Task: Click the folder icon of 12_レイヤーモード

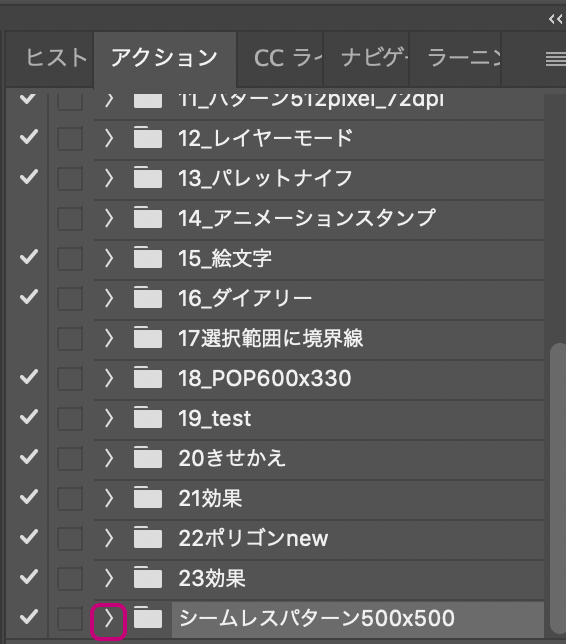Action: click(x=148, y=137)
